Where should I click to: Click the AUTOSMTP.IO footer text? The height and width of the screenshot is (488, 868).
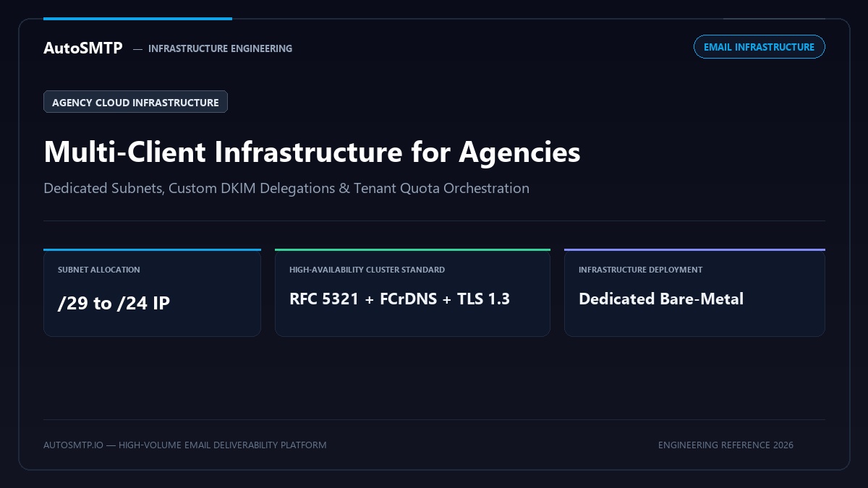click(x=184, y=445)
